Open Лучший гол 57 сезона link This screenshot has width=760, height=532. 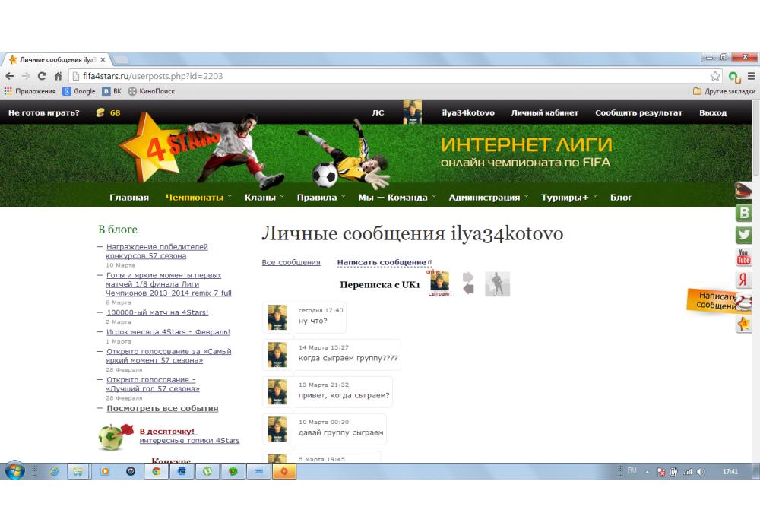pos(152,385)
